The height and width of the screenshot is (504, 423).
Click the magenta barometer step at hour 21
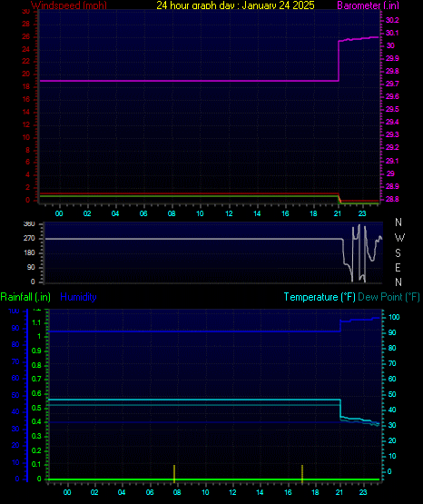pyautogui.click(x=339, y=61)
